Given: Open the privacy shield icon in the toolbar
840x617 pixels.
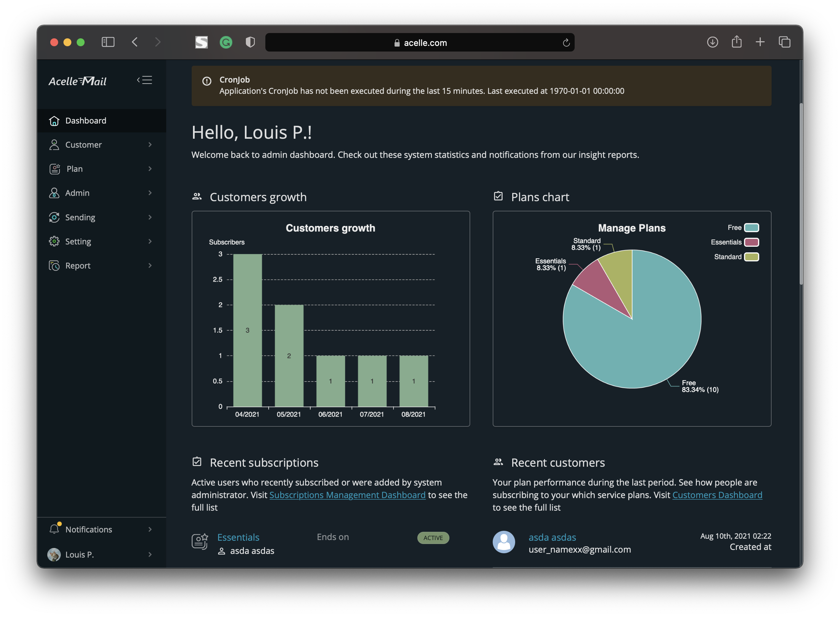Looking at the screenshot, I should (x=250, y=42).
